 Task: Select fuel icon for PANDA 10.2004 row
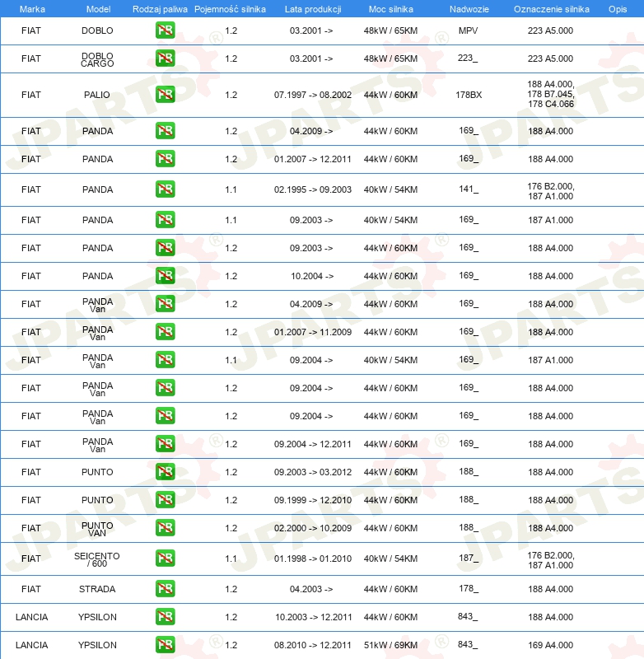point(165,276)
